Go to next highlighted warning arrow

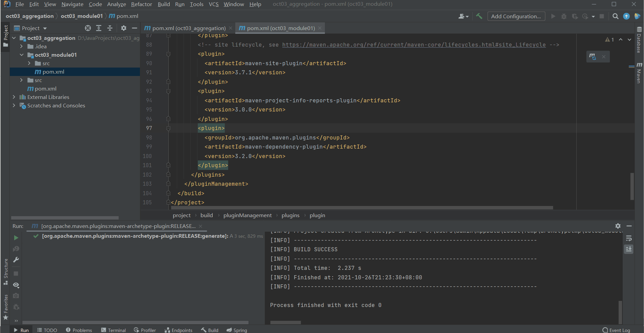tap(629, 40)
